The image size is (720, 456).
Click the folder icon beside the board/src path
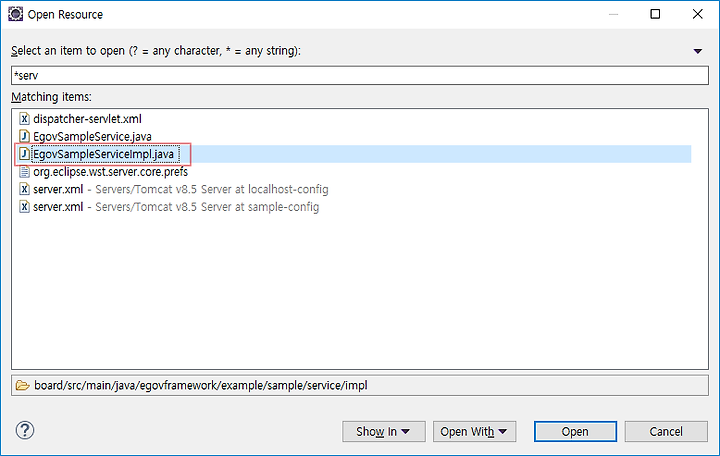pyautogui.click(x=22, y=385)
